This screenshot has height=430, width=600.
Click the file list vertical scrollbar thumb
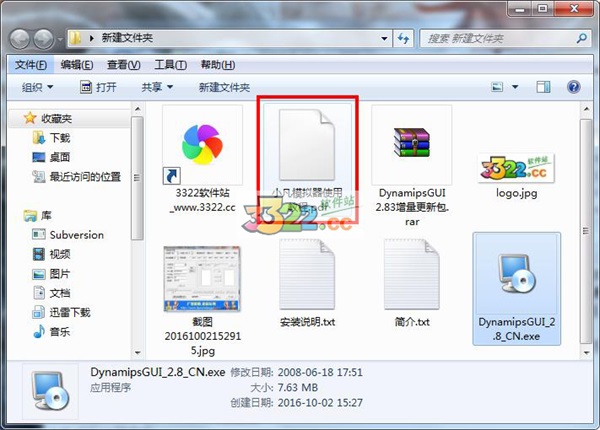[586, 231]
